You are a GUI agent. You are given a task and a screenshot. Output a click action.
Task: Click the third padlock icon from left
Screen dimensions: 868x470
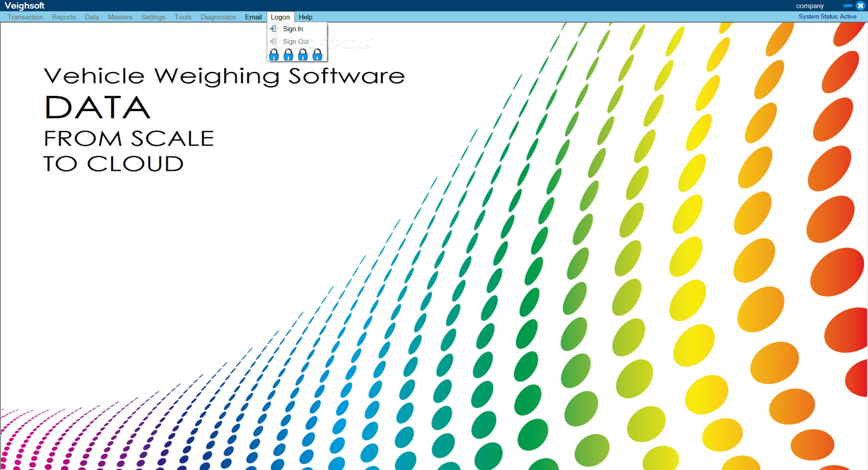click(x=303, y=55)
